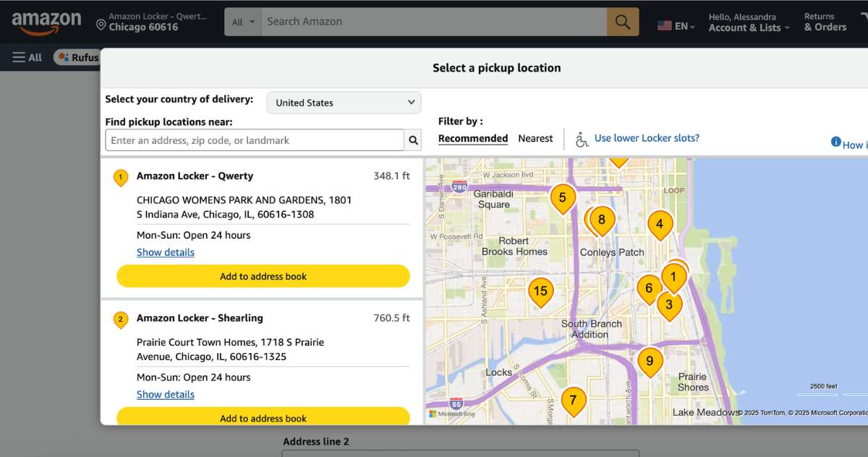Select map pin number 9
Image resolution: width=868 pixels, height=457 pixels.
coord(650,362)
